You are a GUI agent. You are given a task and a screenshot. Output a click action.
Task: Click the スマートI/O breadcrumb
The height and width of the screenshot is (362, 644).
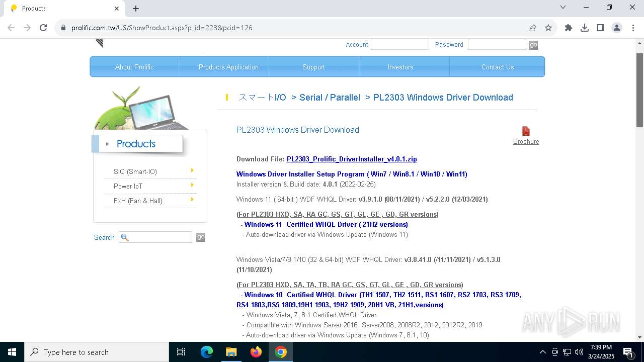(262, 98)
